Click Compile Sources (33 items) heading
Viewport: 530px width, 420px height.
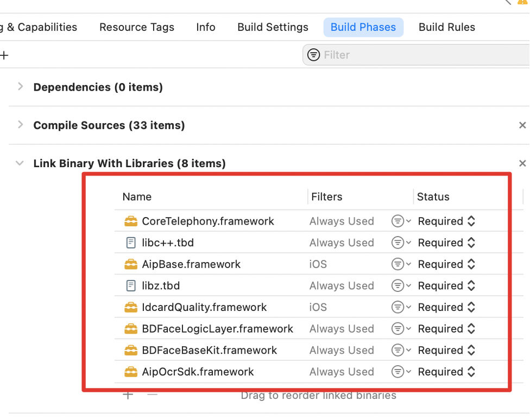pos(109,125)
